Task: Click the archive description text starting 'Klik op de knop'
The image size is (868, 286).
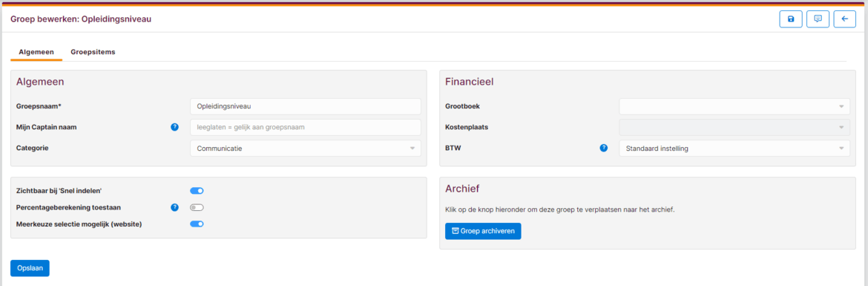Action: point(560,209)
